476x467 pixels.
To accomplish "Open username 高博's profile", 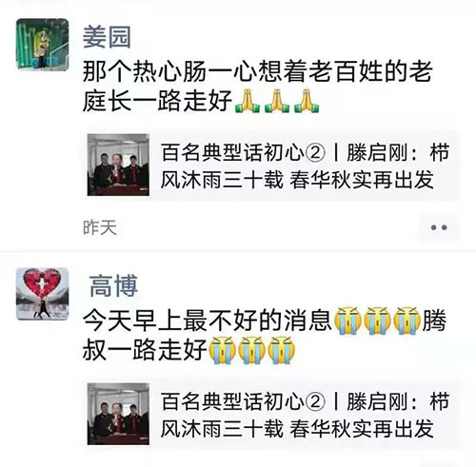I will pyautogui.click(x=113, y=286).
